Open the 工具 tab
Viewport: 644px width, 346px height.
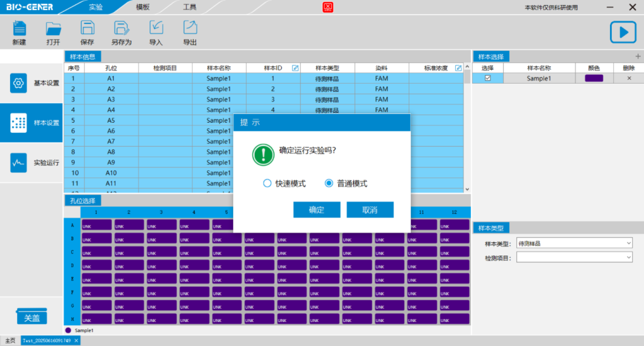189,7
